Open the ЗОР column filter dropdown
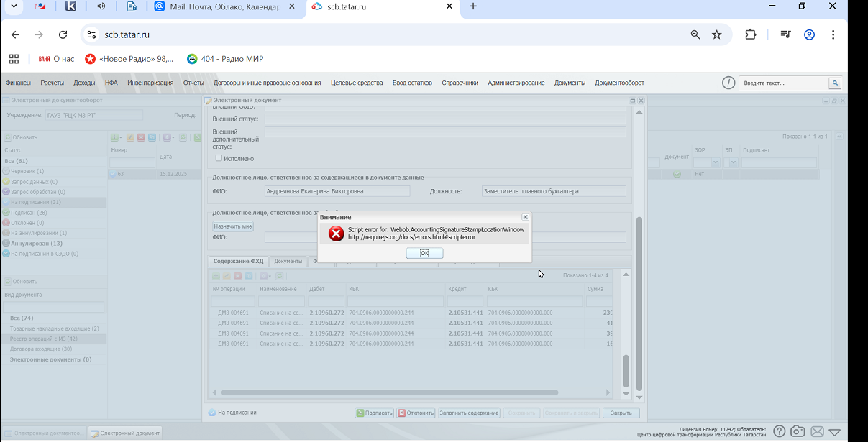The image size is (868, 442). coord(716,163)
